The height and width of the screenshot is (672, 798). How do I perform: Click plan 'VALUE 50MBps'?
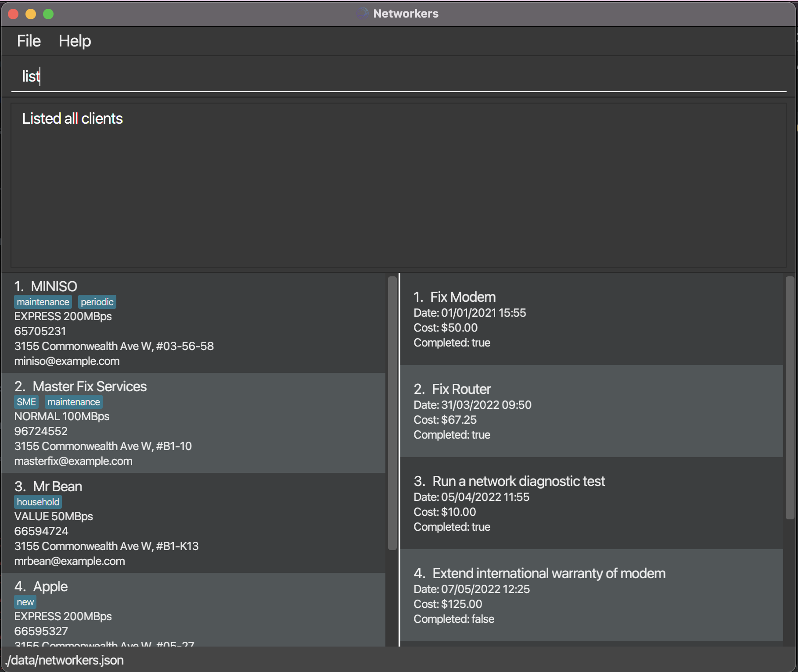tap(54, 516)
